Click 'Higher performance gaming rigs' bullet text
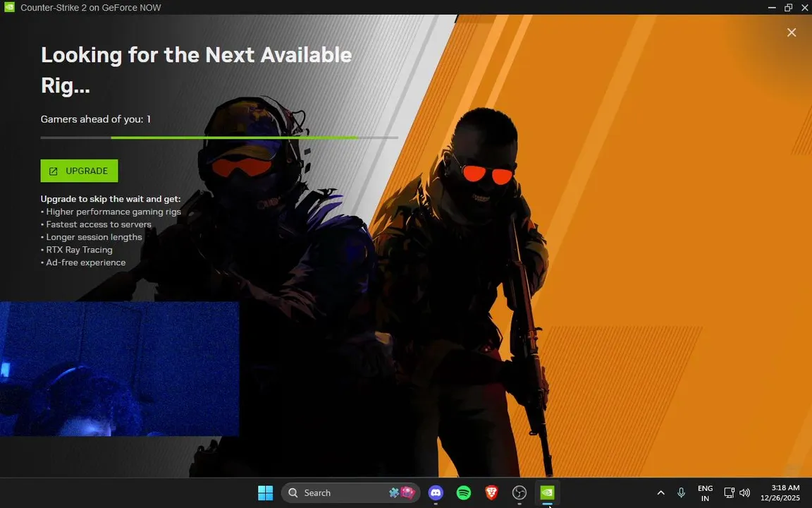 point(113,212)
